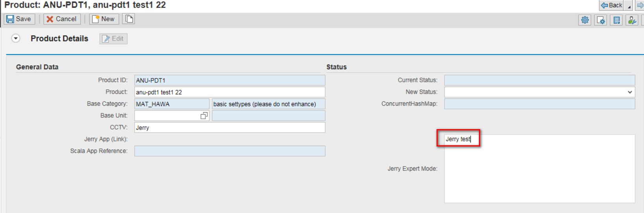Cancel editing the product
Screen dimensions: 644x213
pos(62,19)
